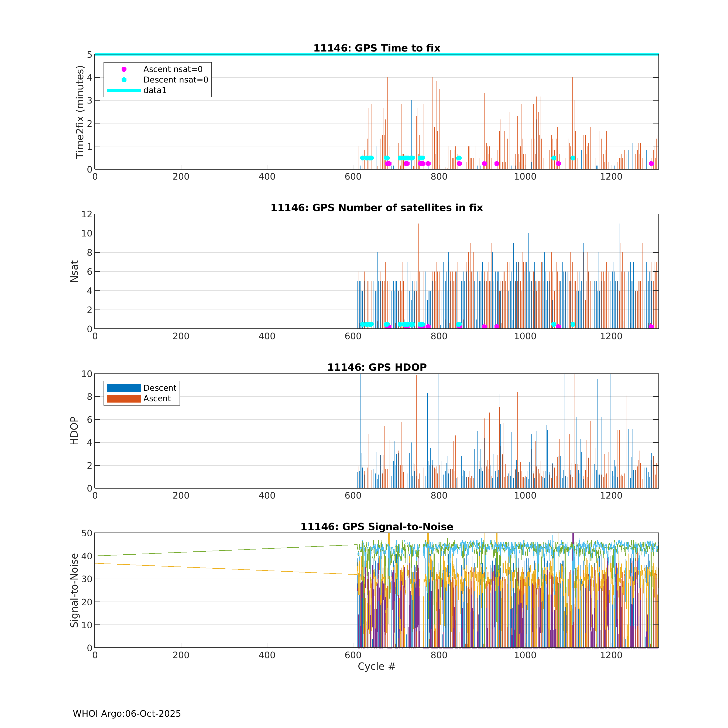Click 'Descent nsat=0' legend text

pos(176,80)
